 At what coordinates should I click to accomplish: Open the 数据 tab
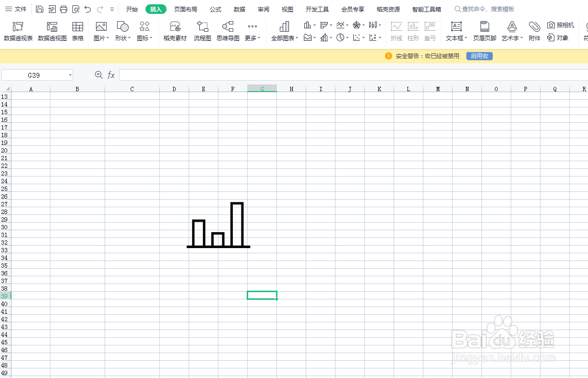coord(240,9)
